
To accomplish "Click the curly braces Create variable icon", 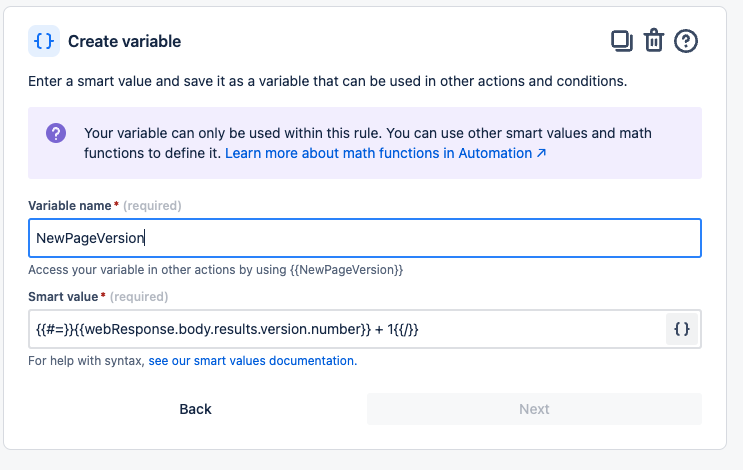I will point(44,41).
